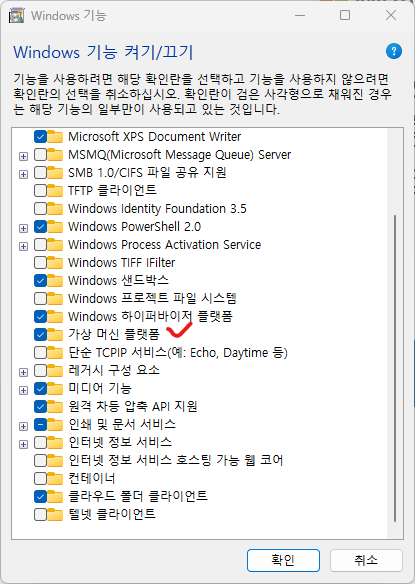Check 레거시 구성 요소 checkbox

point(40,370)
